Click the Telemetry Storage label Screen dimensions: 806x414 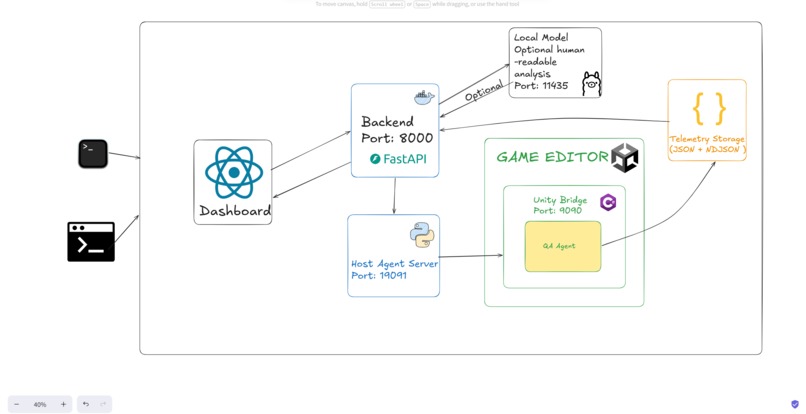point(707,144)
